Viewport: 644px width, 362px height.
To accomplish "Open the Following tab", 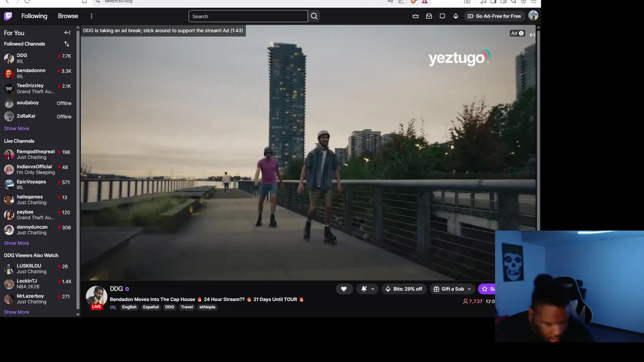I will (x=34, y=16).
